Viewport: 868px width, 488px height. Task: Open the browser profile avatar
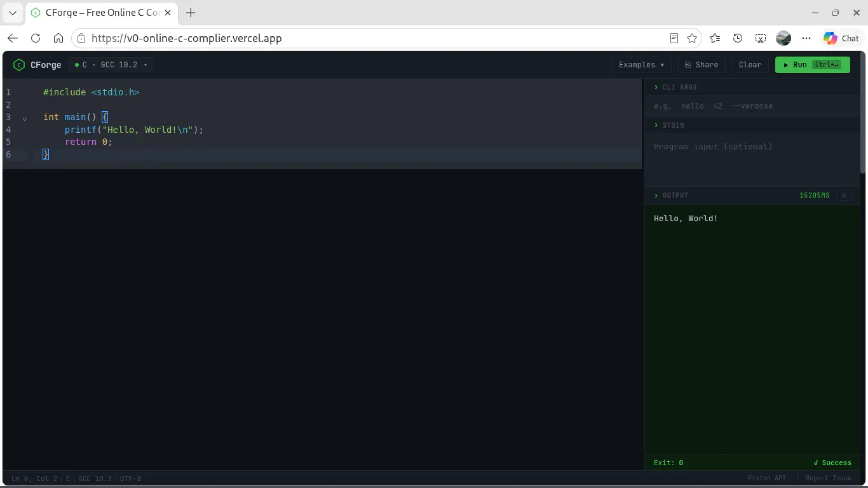pos(783,38)
